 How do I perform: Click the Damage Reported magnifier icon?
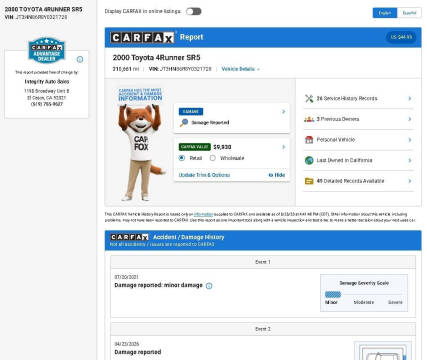[x=184, y=123]
